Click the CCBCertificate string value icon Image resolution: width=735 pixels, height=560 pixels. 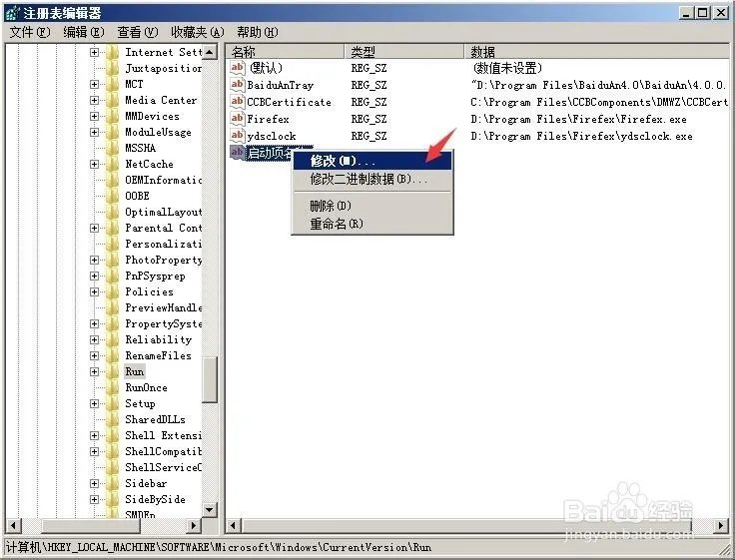(x=238, y=101)
